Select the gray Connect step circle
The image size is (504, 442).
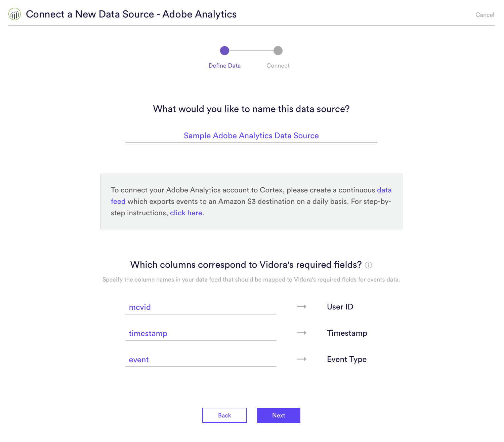(x=278, y=50)
